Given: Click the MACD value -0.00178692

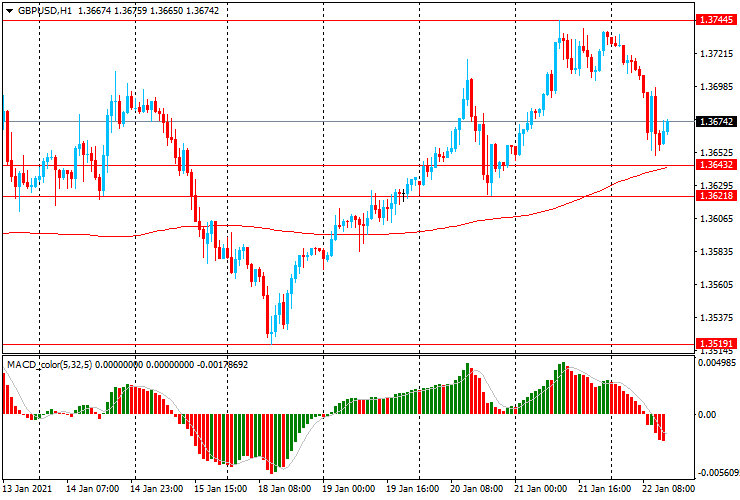Looking at the screenshot, I should coord(222,365).
